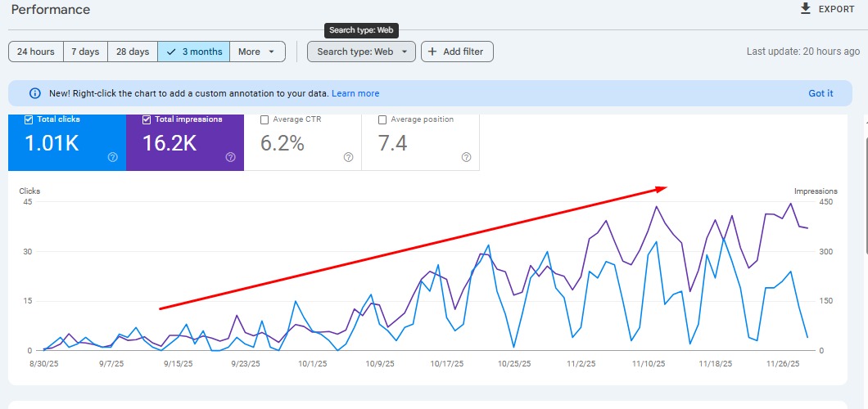The width and height of the screenshot is (868, 409).
Task: Click help icon on Average CTR card
Action: [x=348, y=157]
